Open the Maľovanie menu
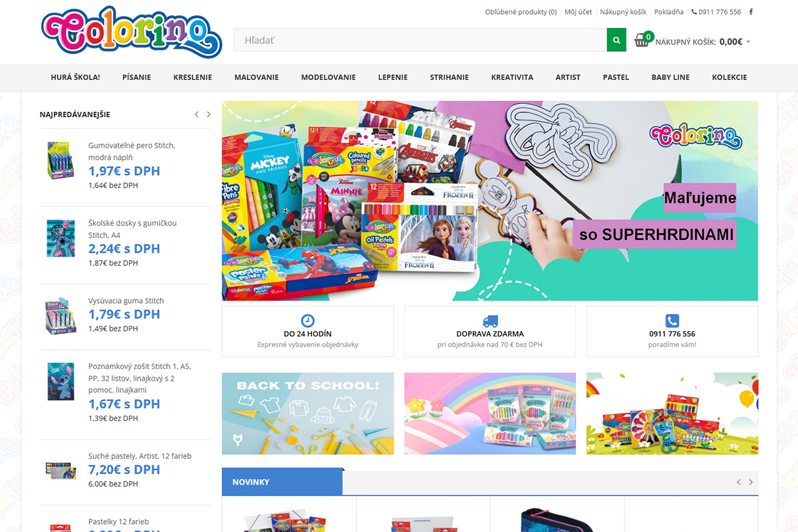 pyautogui.click(x=256, y=77)
